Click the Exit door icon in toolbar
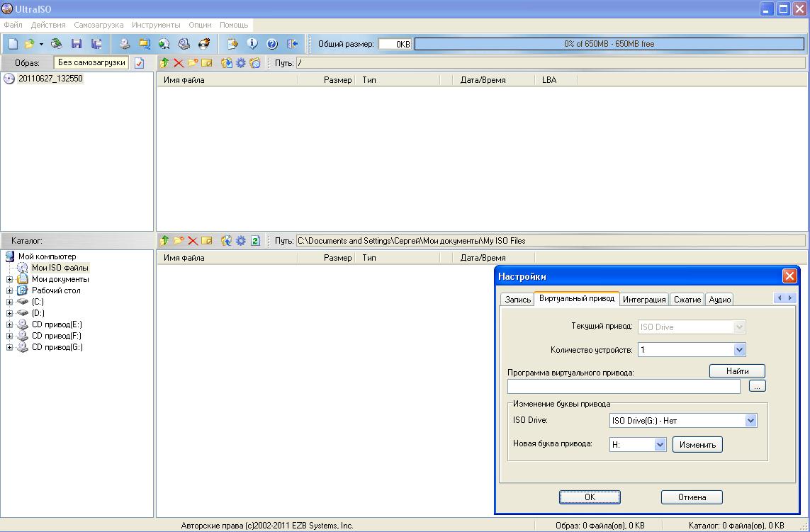 pyautogui.click(x=293, y=44)
